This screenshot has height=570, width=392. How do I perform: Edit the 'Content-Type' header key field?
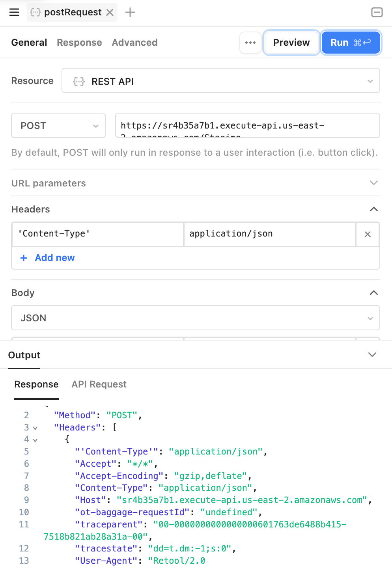coord(98,234)
